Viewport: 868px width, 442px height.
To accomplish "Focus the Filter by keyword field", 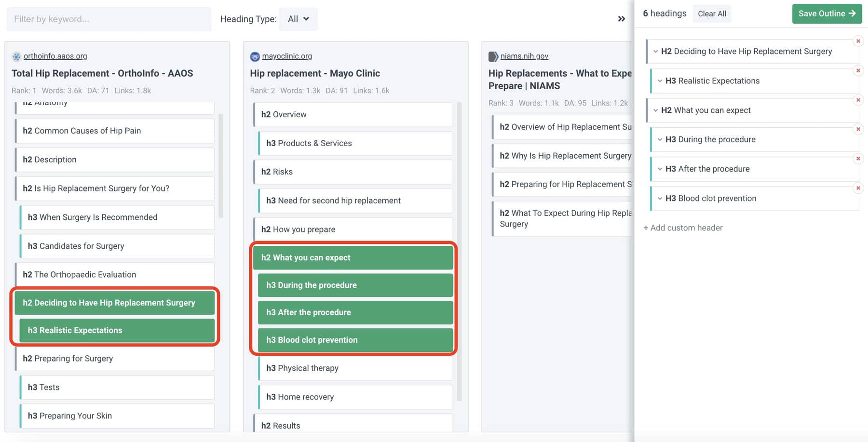I will (x=108, y=19).
